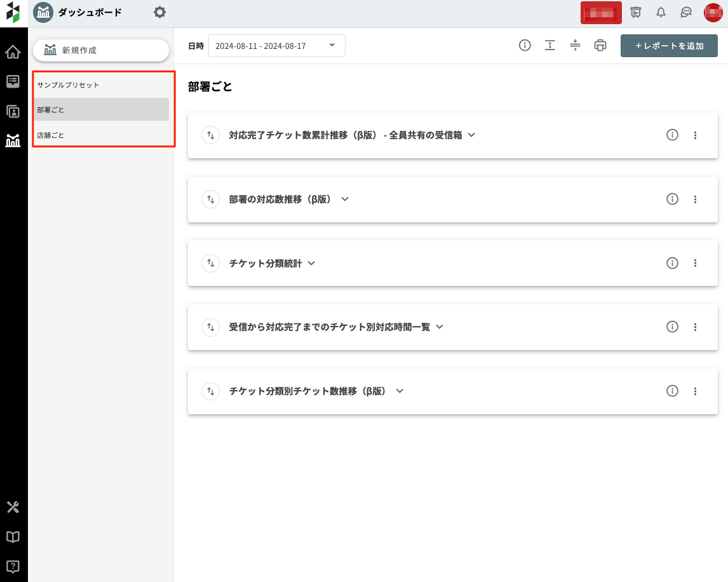Select サンプルプリセット in the dashboard list
The image size is (728, 582).
tap(69, 85)
